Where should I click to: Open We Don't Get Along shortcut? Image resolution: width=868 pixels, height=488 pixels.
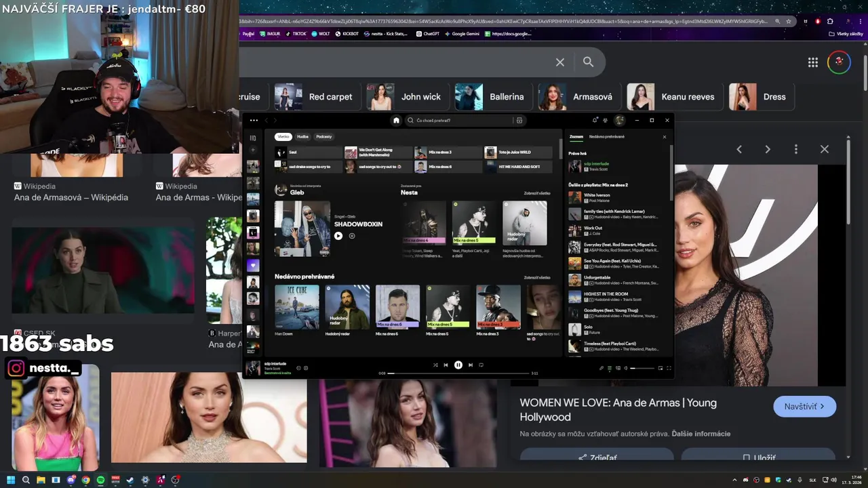(378, 152)
